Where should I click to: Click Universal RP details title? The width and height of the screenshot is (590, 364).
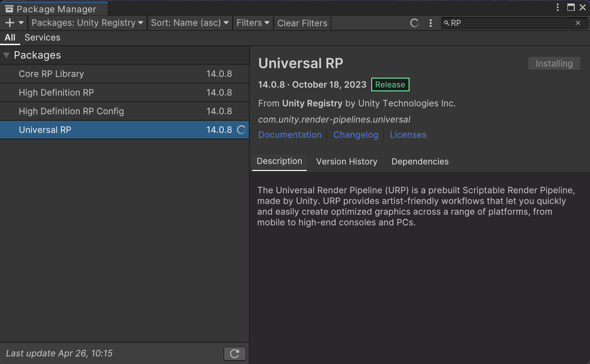pos(301,63)
